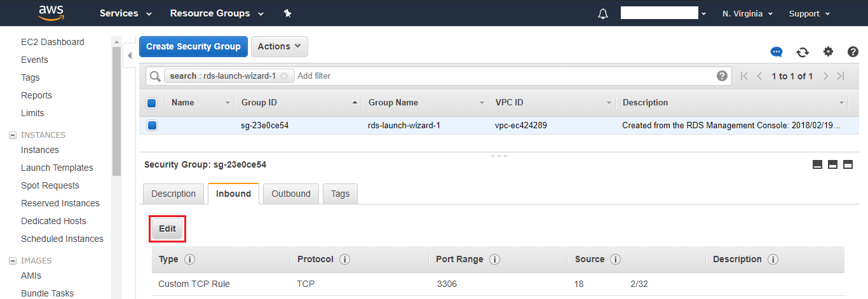Screen dimensions: 868x299
Task: Click the AWS logo home icon
Action: 51,13
